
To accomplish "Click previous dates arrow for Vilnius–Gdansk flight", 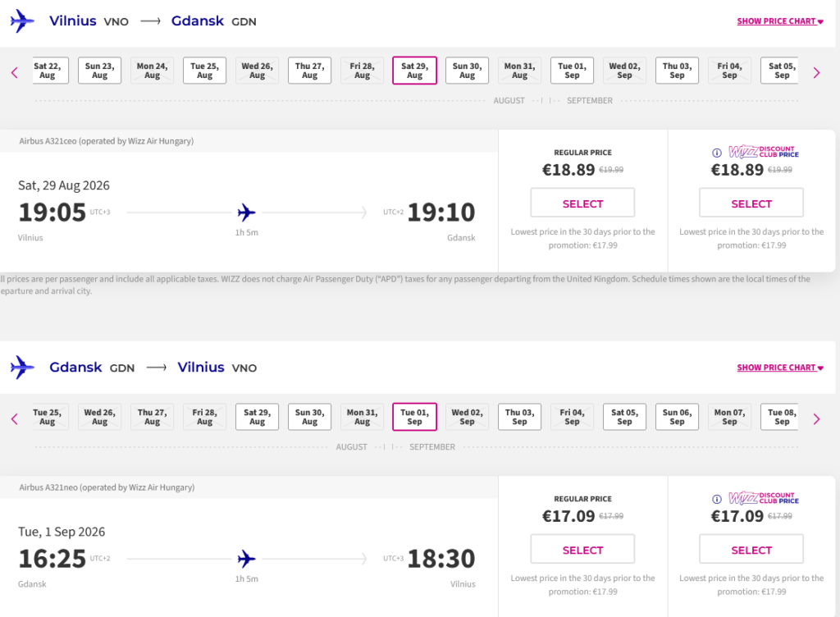I will click(14, 73).
